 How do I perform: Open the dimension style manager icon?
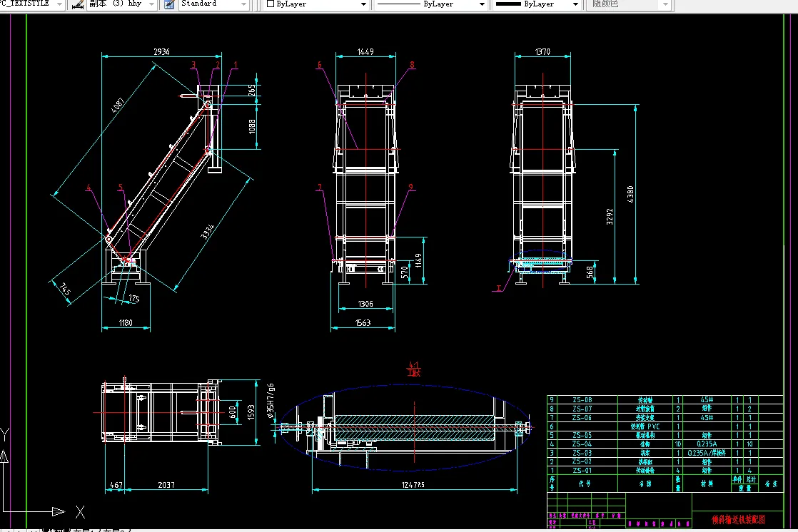(78, 4)
